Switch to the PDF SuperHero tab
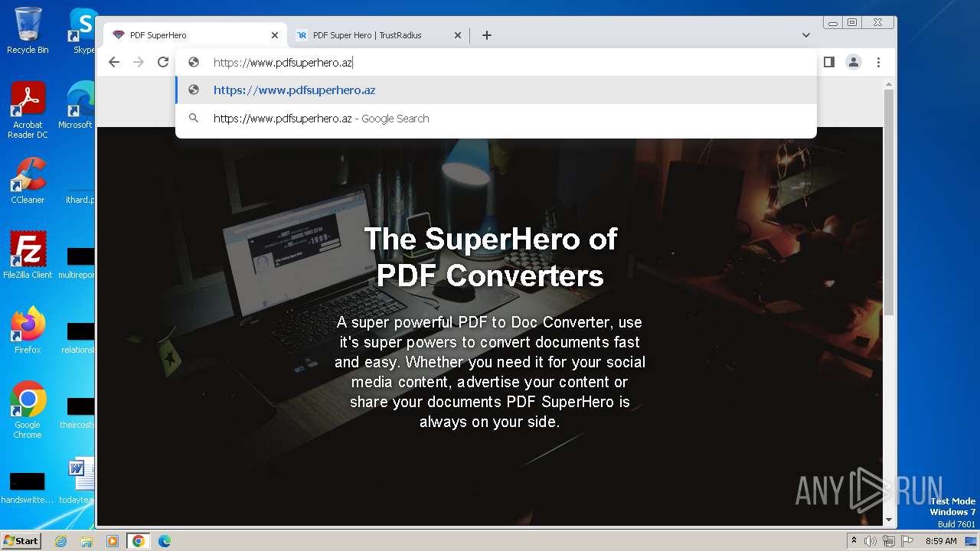This screenshot has width=980, height=551. point(195,35)
